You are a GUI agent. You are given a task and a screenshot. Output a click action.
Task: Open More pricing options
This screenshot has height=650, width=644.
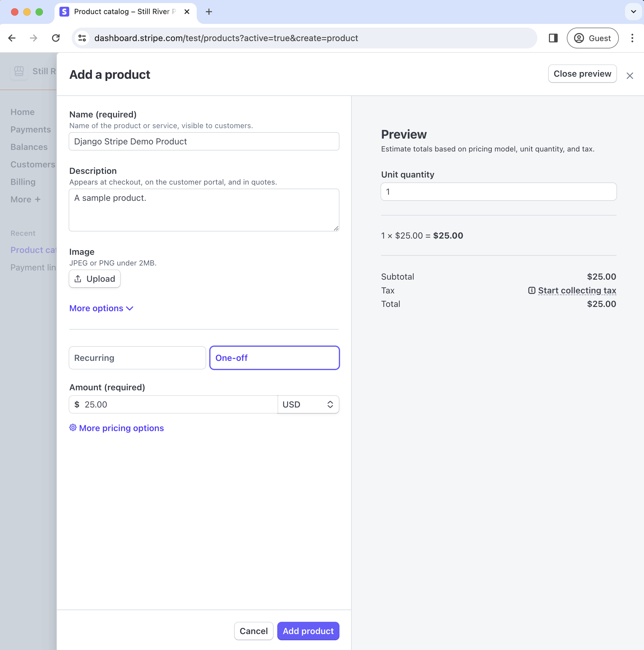point(121,428)
